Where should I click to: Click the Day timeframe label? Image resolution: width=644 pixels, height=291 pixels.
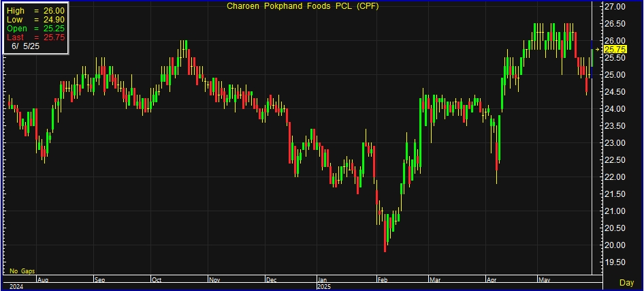[x=626, y=283]
